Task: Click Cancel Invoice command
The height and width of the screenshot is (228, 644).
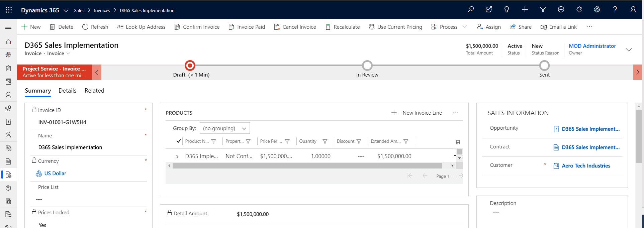Action: click(x=295, y=27)
